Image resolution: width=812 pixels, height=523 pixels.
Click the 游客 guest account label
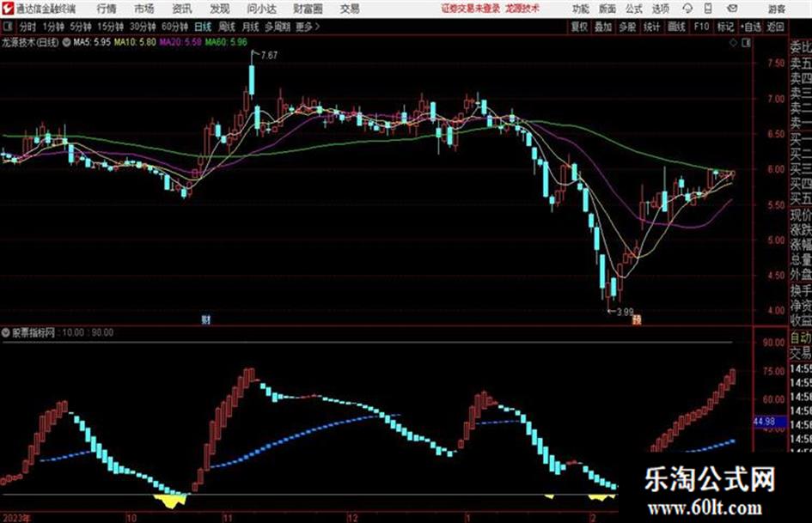(778, 9)
